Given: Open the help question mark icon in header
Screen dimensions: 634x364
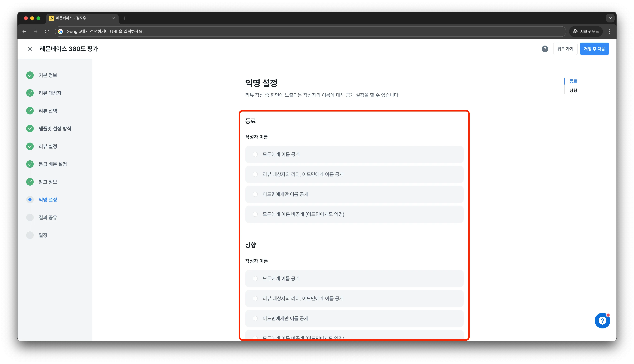Looking at the screenshot, I should pos(545,49).
